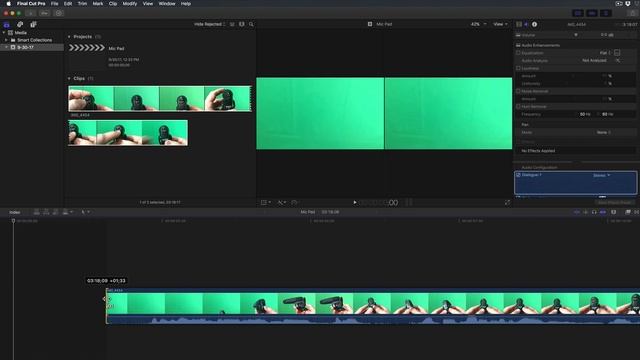This screenshot has width=640, height=360.
Task: Toggle the inspector panel layout button
Action: click(606, 13)
